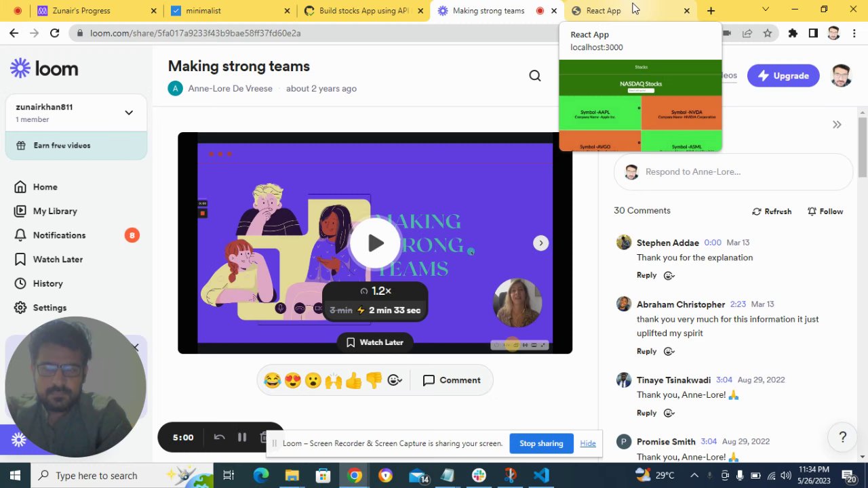Click the Comment button
The width and height of the screenshot is (868, 488).
click(x=452, y=380)
